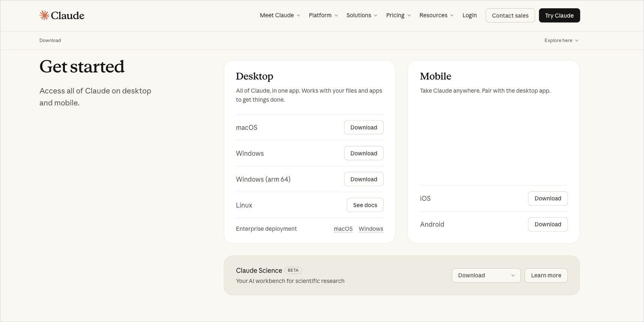Click the iOS row label
The image size is (644, 322).
click(425, 199)
